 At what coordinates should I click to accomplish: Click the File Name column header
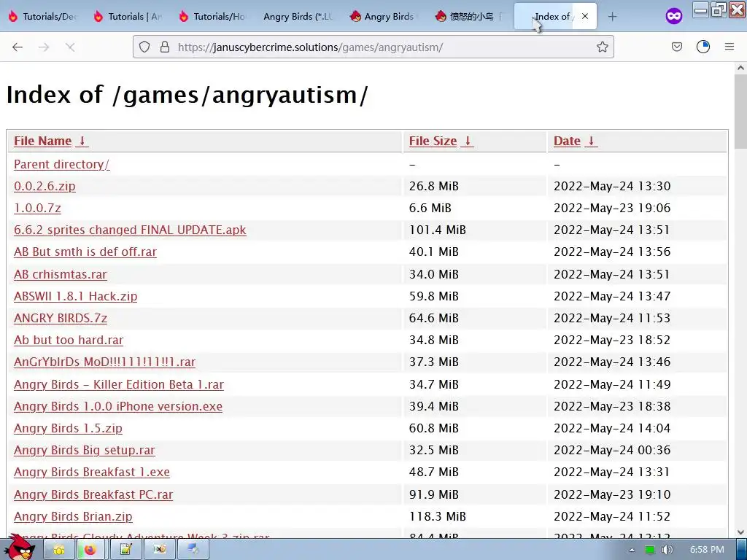[42, 141]
